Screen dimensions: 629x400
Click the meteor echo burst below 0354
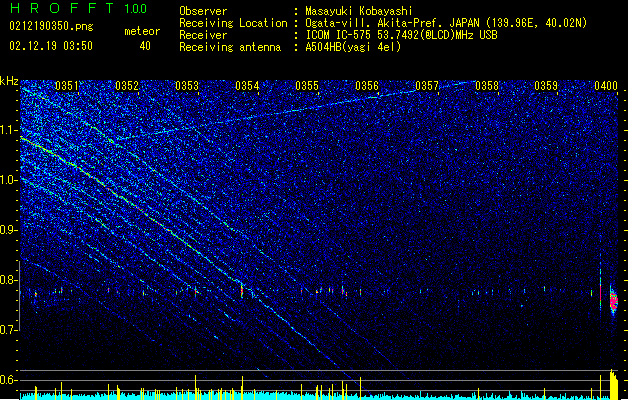[242, 291]
